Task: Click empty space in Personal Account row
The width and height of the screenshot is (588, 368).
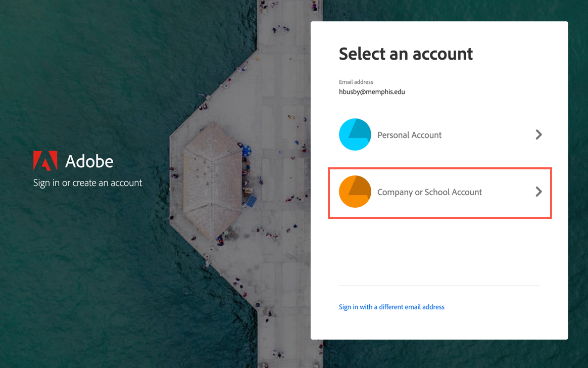Action: point(485,135)
